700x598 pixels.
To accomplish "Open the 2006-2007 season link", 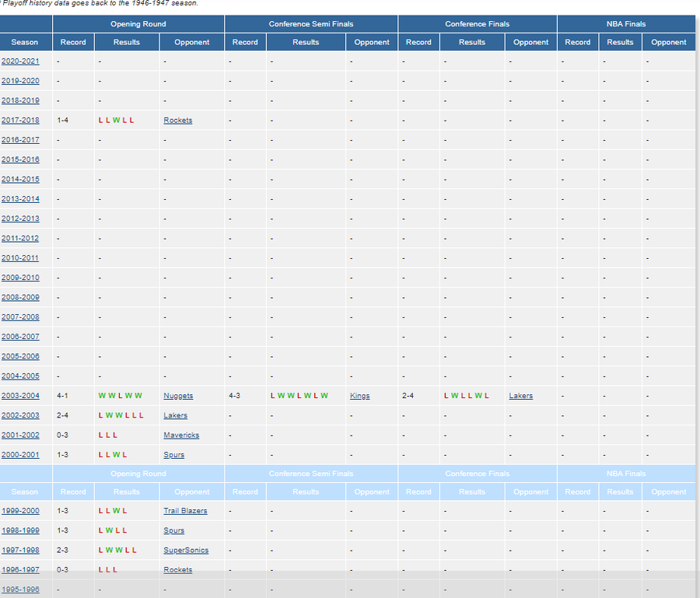I will click(20, 337).
